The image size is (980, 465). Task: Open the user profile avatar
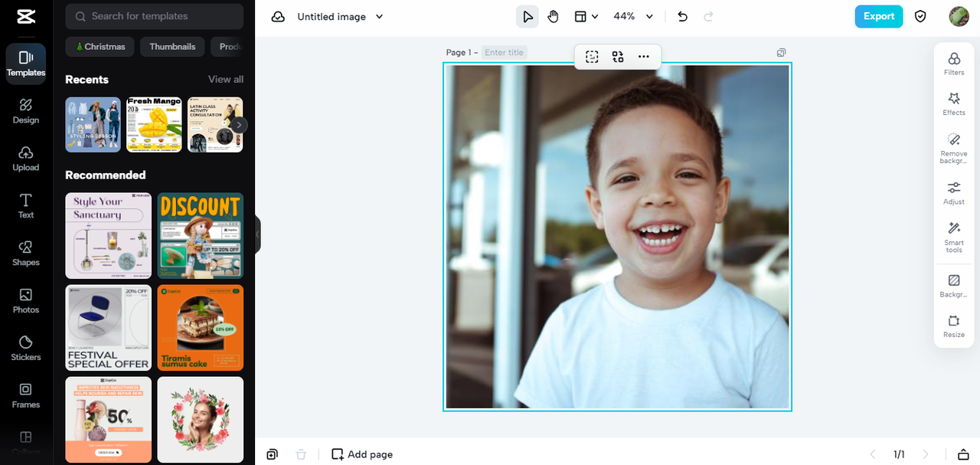959,16
